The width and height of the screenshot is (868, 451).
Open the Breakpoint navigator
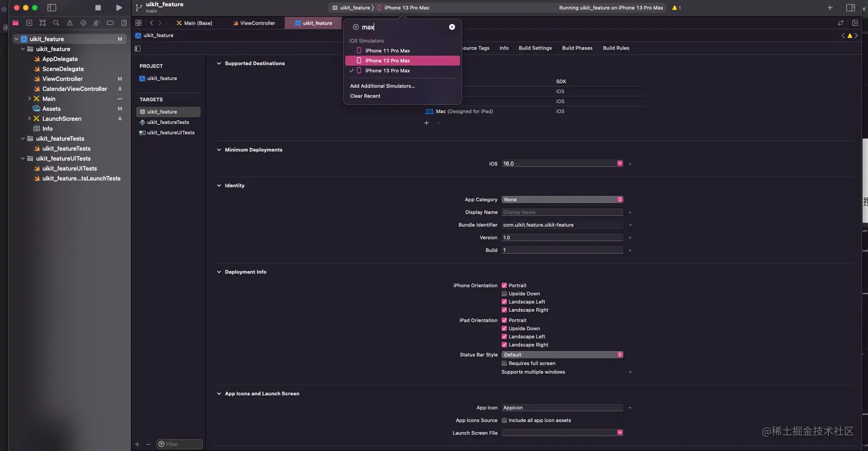110,23
